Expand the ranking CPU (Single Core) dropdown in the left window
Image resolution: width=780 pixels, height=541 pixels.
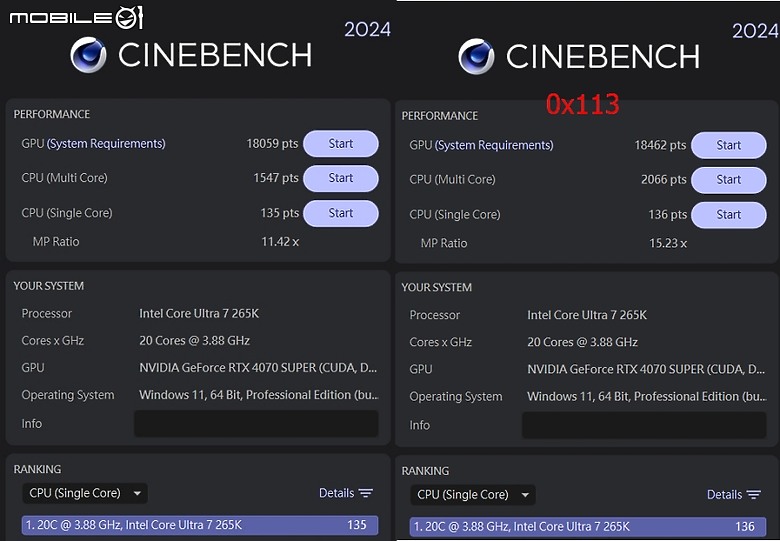coord(85,493)
